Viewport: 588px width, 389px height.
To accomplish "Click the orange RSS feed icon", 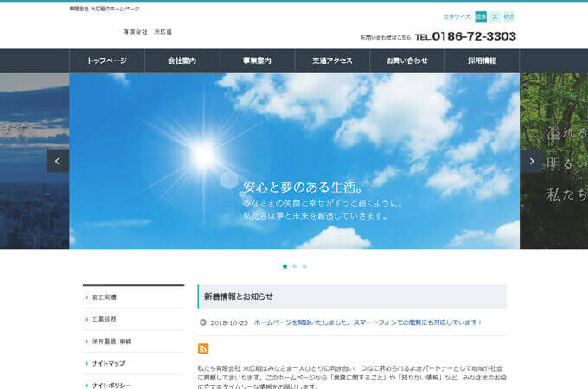I will (x=203, y=348).
